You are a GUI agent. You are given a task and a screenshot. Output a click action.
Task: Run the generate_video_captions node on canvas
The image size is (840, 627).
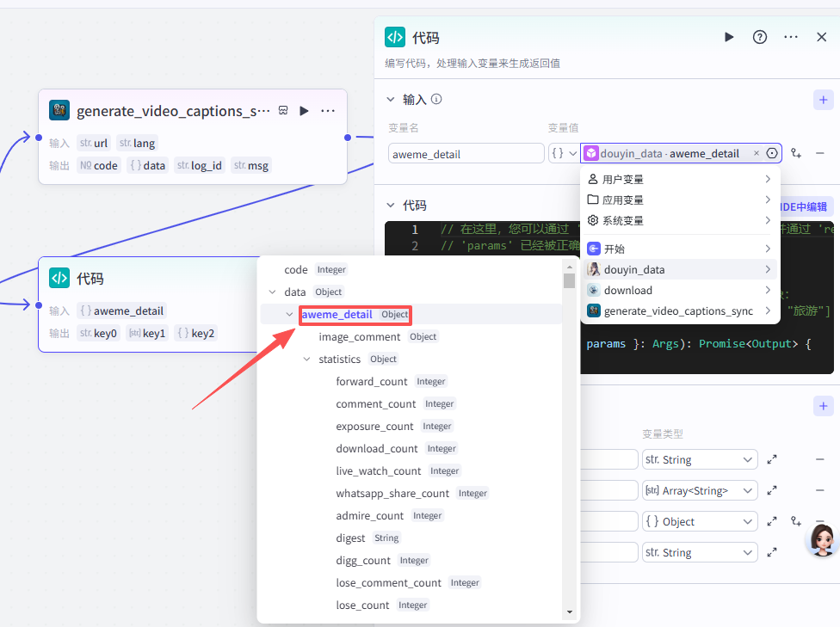coord(304,111)
